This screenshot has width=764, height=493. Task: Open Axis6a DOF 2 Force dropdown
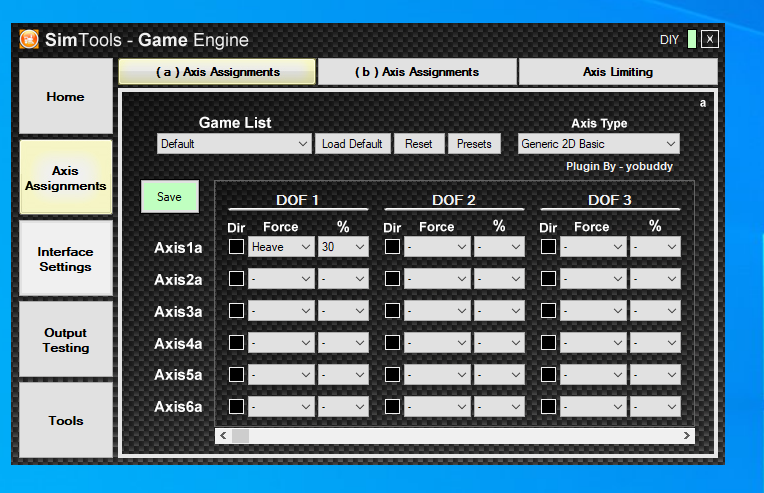pos(437,407)
